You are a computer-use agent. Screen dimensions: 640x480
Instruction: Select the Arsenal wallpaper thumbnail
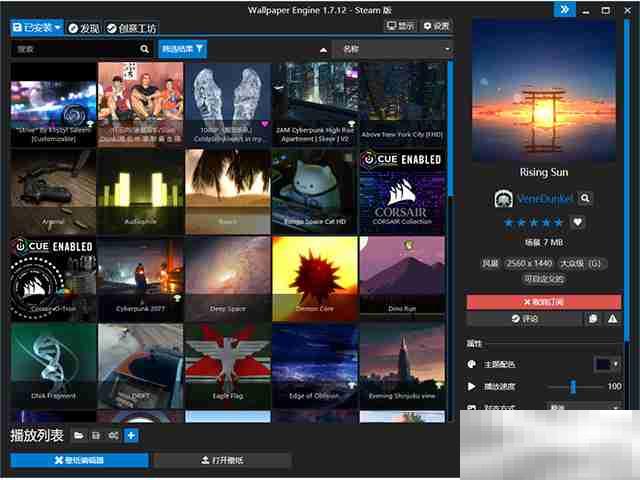point(53,191)
